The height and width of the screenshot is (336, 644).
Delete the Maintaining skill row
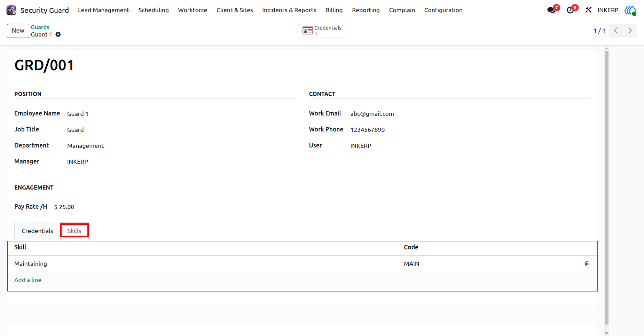pos(587,264)
